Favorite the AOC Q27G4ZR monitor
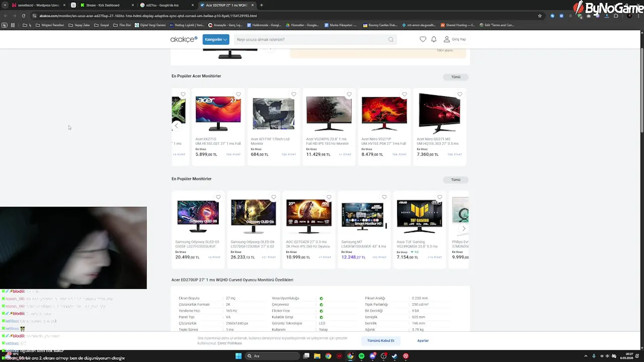 click(329, 197)
